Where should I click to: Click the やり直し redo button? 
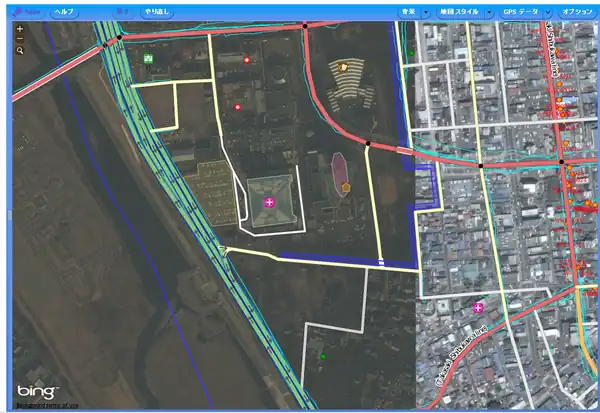157,11
